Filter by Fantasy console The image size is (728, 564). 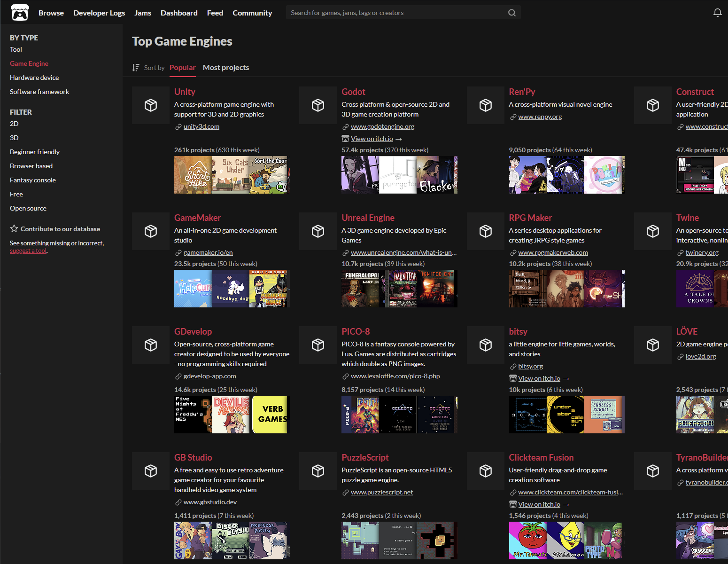point(33,180)
